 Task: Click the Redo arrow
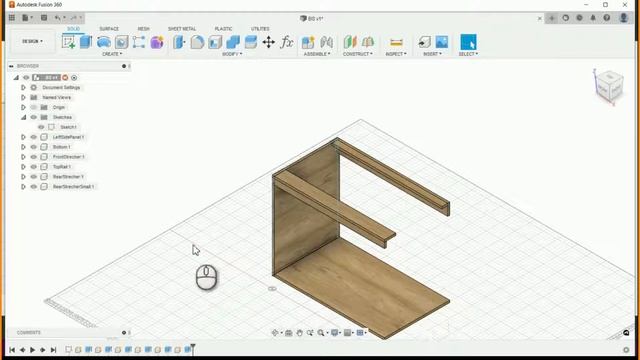click(73, 18)
